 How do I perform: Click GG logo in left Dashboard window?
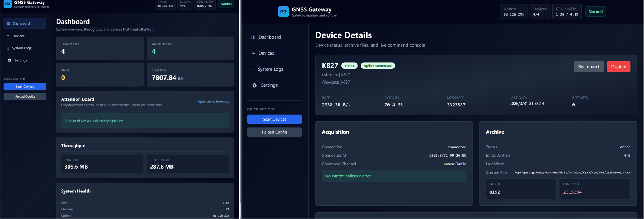pyautogui.click(x=8, y=4)
